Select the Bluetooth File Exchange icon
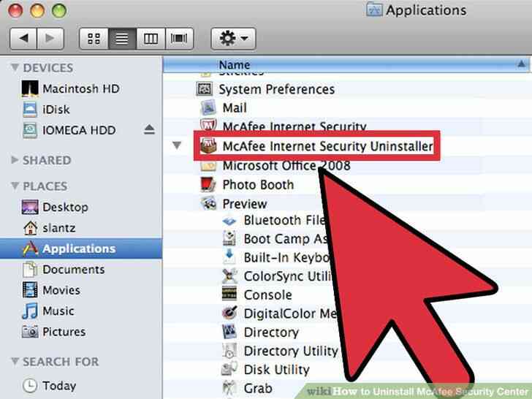Viewport: 532px width, 399px height. [229, 221]
